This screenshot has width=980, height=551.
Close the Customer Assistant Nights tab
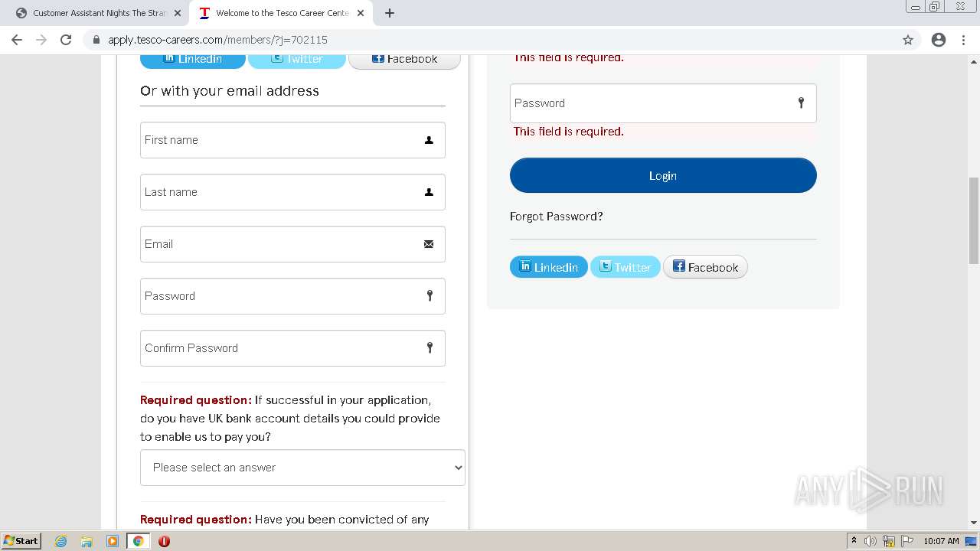coord(178,13)
